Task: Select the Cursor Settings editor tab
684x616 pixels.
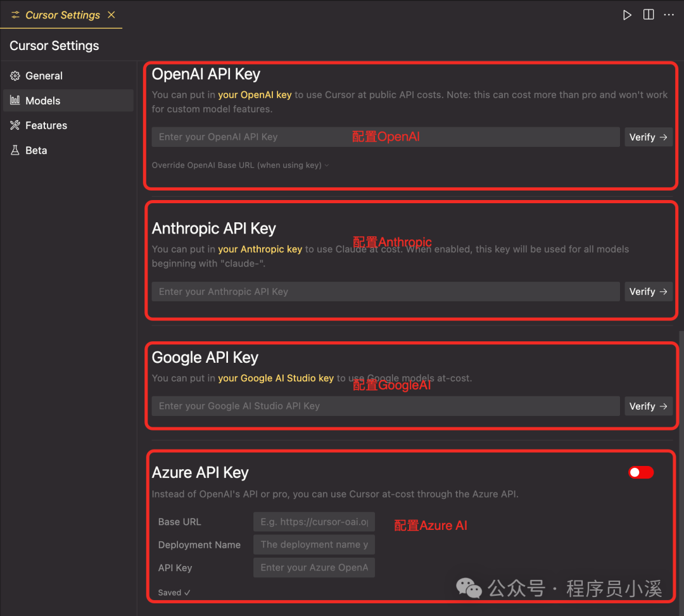Action: pyautogui.click(x=61, y=15)
